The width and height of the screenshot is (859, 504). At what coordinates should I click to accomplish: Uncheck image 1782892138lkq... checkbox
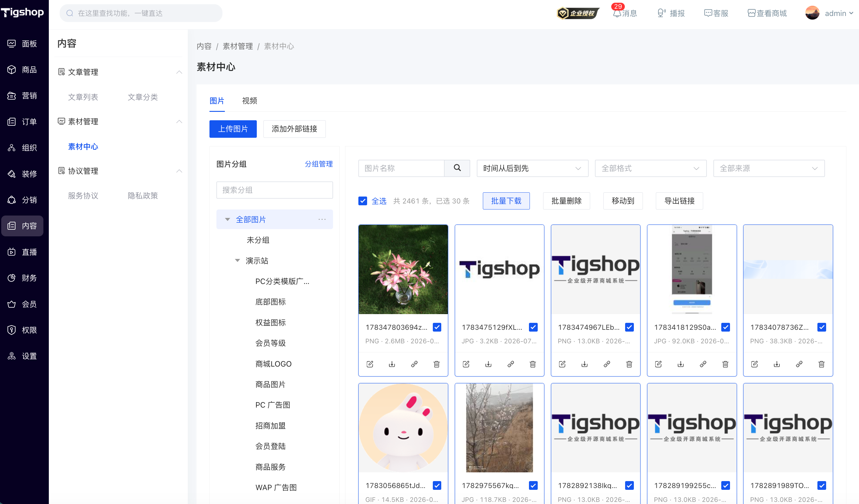(x=630, y=485)
